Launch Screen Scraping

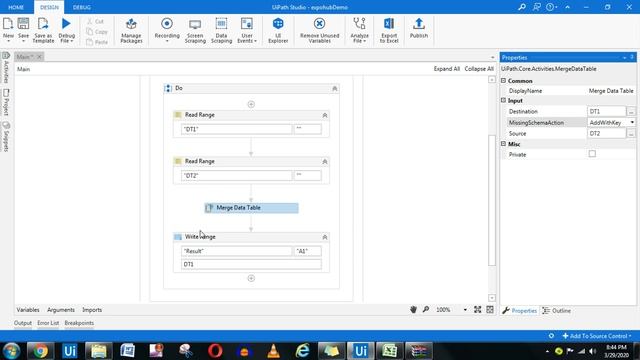195,30
